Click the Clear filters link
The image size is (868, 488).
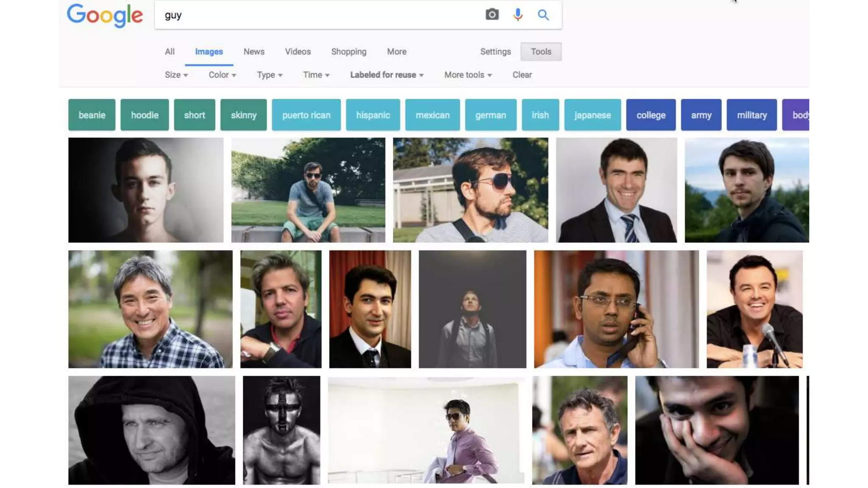(x=522, y=75)
